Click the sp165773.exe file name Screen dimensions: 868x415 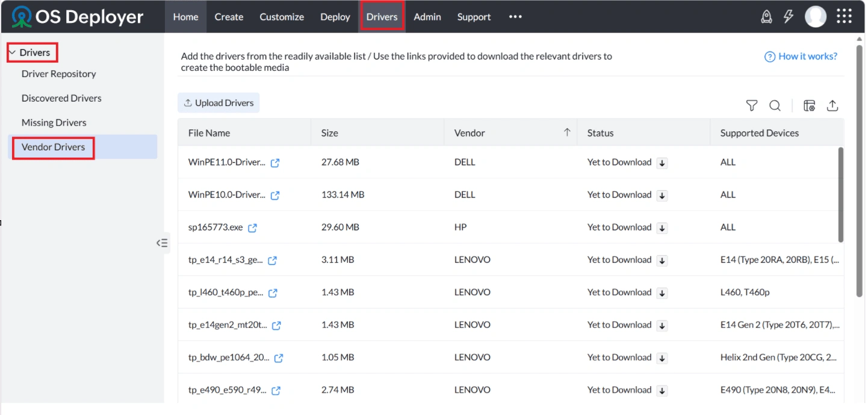click(215, 227)
